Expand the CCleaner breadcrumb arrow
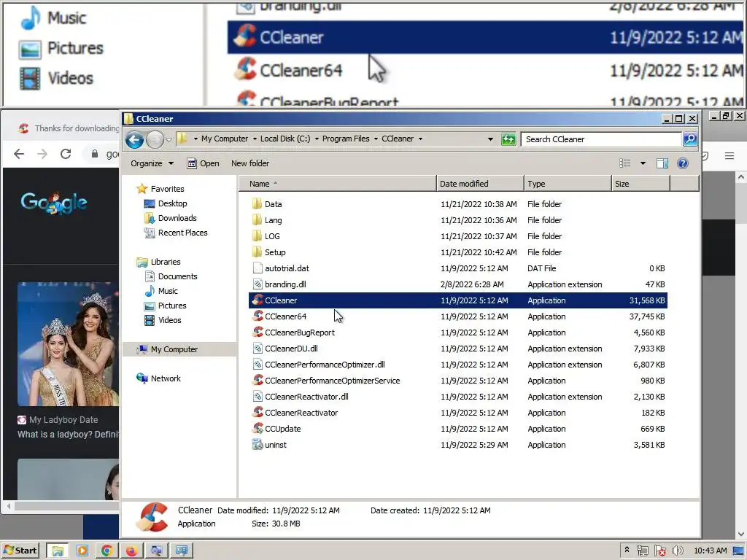 point(420,139)
